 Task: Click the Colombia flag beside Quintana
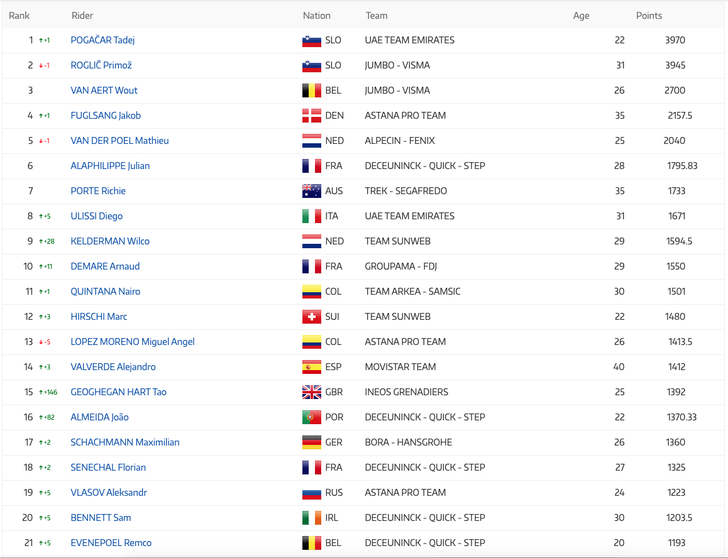coord(311,292)
